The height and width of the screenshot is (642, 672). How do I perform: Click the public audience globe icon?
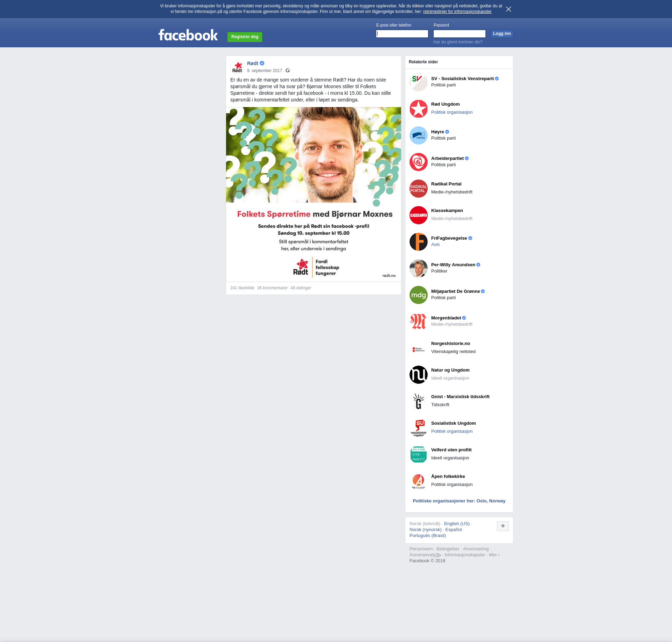(x=288, y=71)
